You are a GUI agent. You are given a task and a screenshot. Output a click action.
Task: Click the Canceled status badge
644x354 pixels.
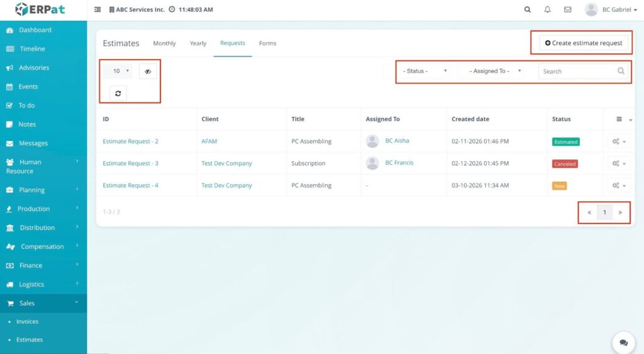click(565, 163)
